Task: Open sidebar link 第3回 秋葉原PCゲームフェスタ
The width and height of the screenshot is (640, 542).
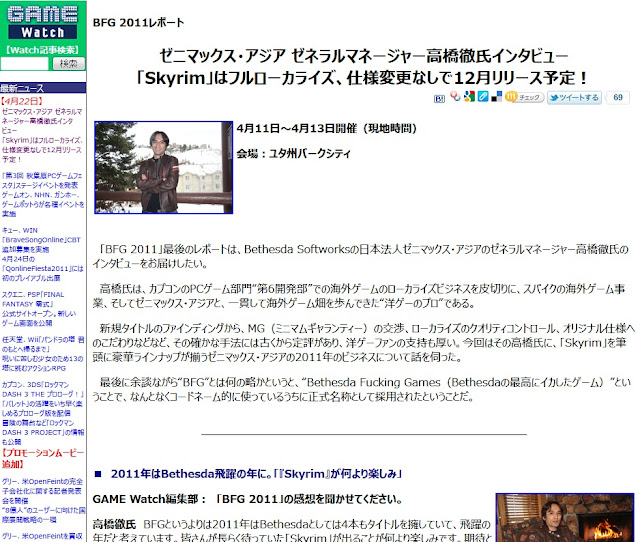Action: click(42, 195)
